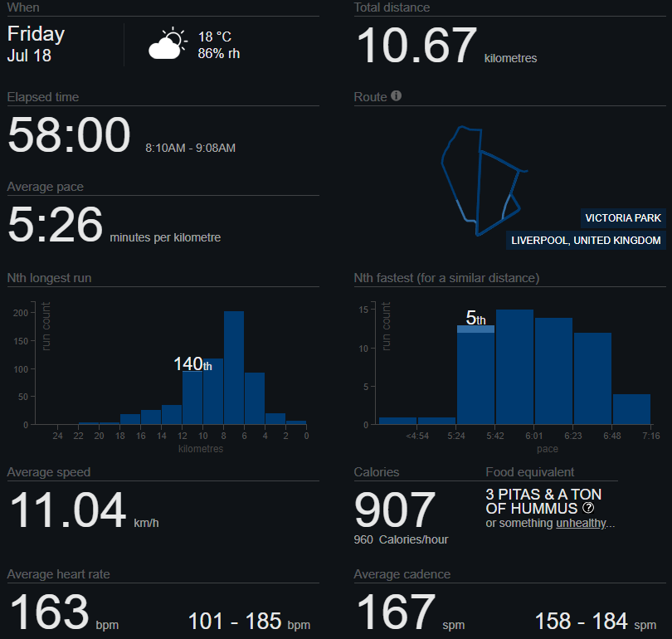Viewport: 672px width, 639px height.
Task: Click the 10.67 total distance value
Action: (x=416, y=46)
